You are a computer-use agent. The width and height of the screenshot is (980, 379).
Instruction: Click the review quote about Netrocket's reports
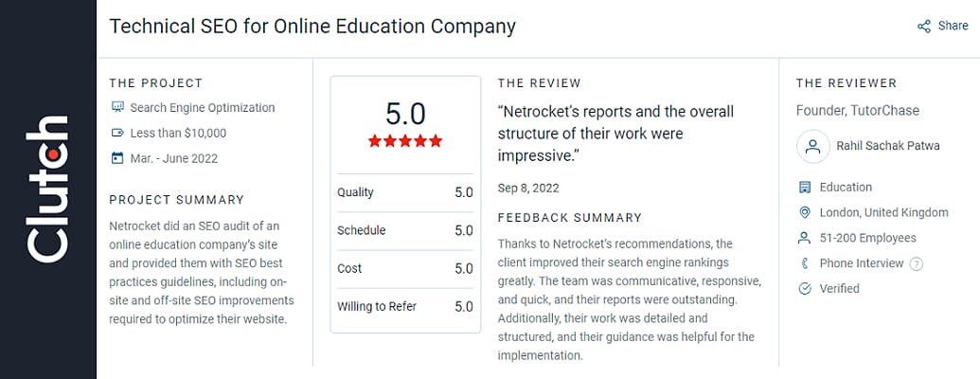[x=615, y=133]
